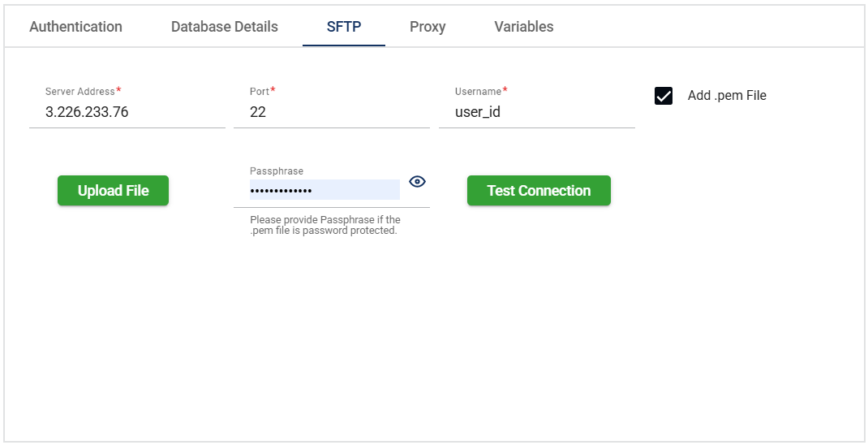Go to the Proxy tab
Screen dimensions: 868x445
click(x=428, y=27)
